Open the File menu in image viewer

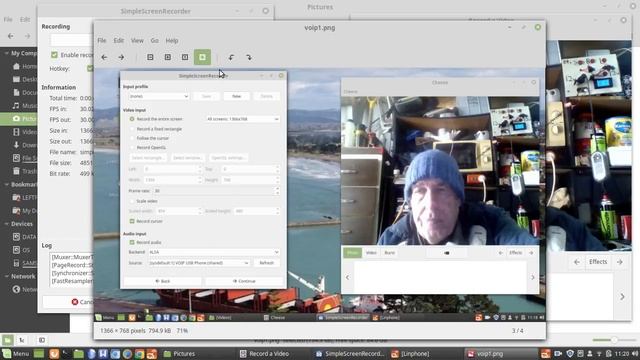(102, 40)
